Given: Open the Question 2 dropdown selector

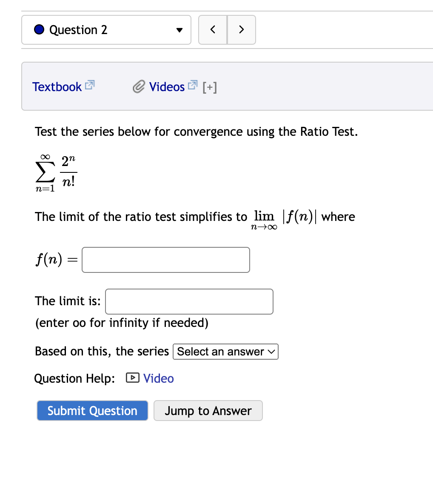Looking at the screenshot, I should click(x=179, y=30).
